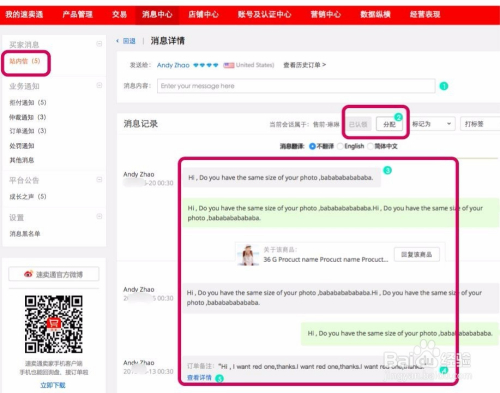Click the product thumbnail image

point(248,255)
